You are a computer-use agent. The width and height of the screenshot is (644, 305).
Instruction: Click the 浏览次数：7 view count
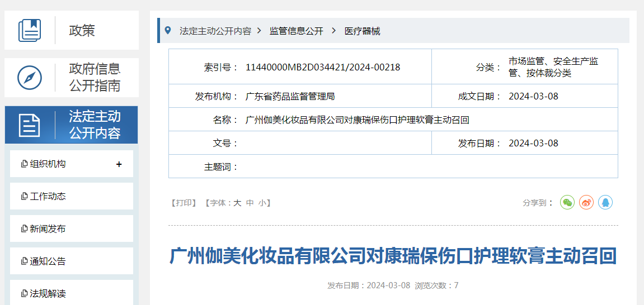pos(436,286)
